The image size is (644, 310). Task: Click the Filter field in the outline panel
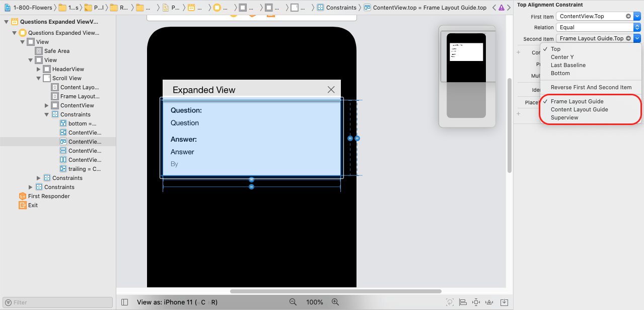57,302
